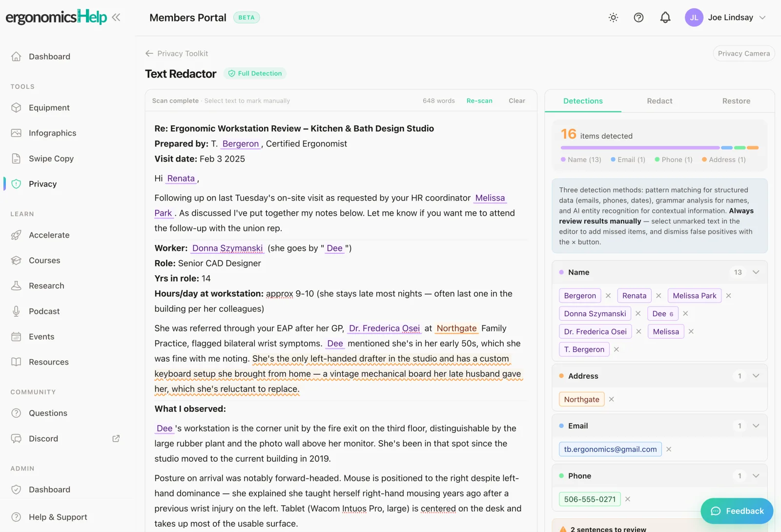Dismiss the Northgate address detection
This screenshot has height=532, width=781.
tap(611, 399)
